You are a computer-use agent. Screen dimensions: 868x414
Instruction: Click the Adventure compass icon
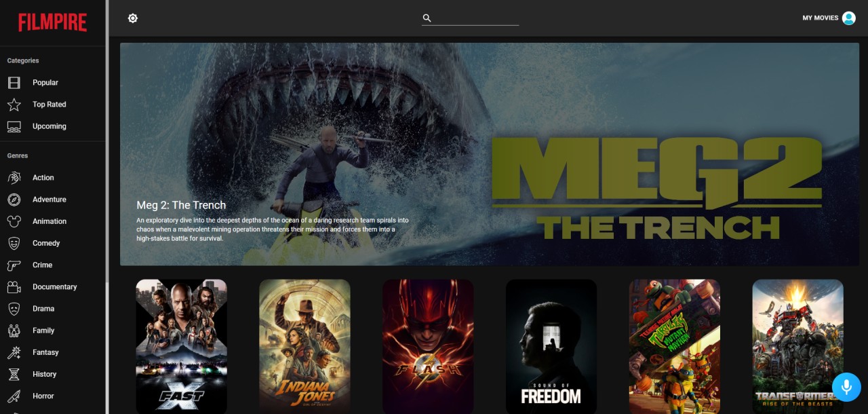[x=14, y=200]
